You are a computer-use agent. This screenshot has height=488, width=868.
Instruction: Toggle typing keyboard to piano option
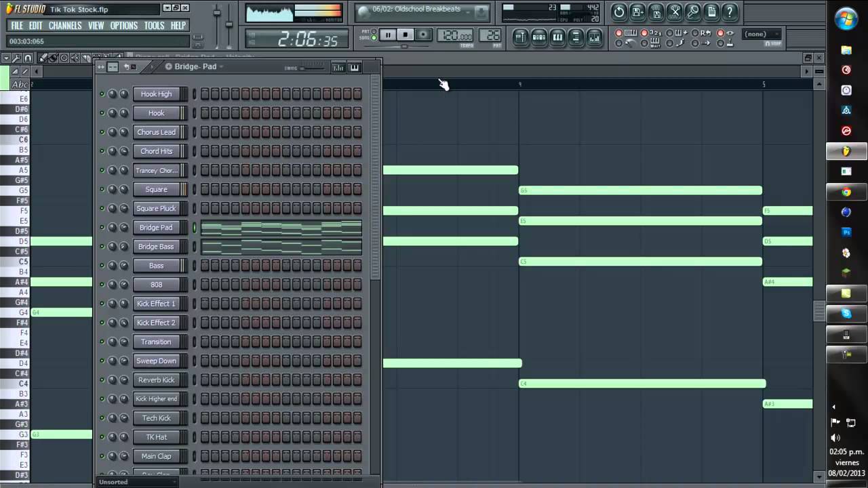[619, 33]
